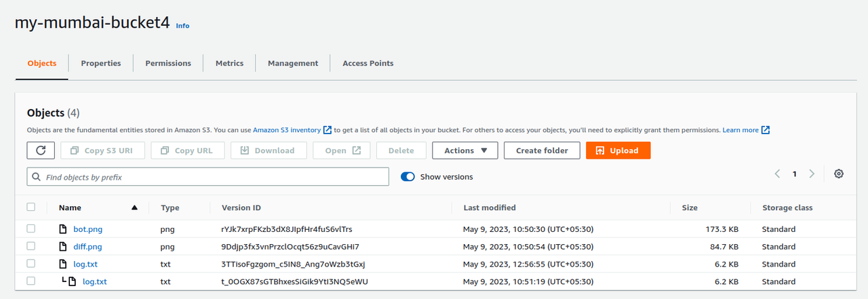Select the diff.png row checkbox

tap(31, 247)
